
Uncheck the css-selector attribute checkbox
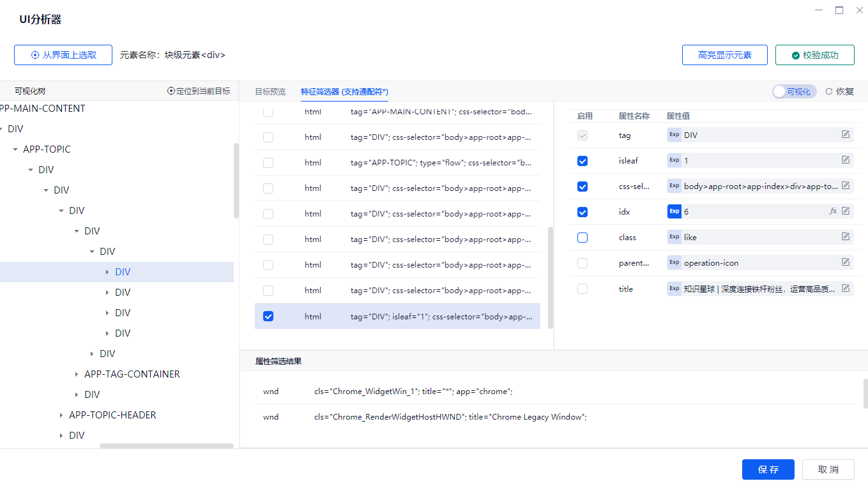(582, 187)
